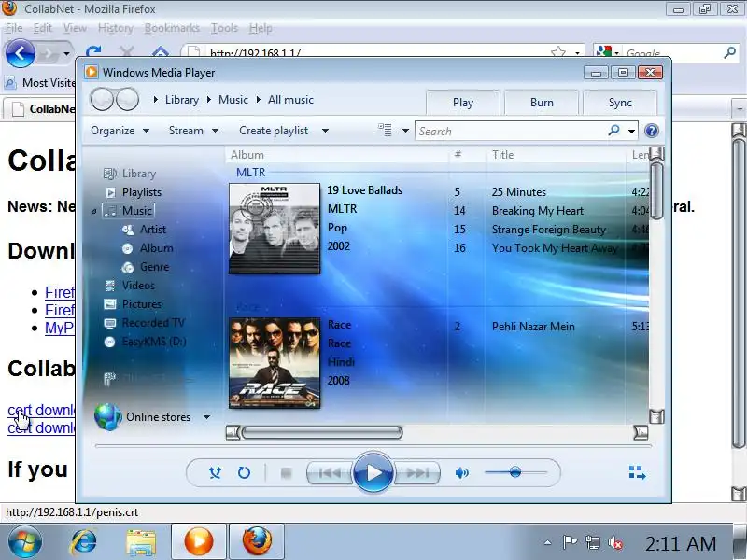Screen dimensions: 747x560
Task: Select Pictures in the navigation pane
Action: pos(142,304)
